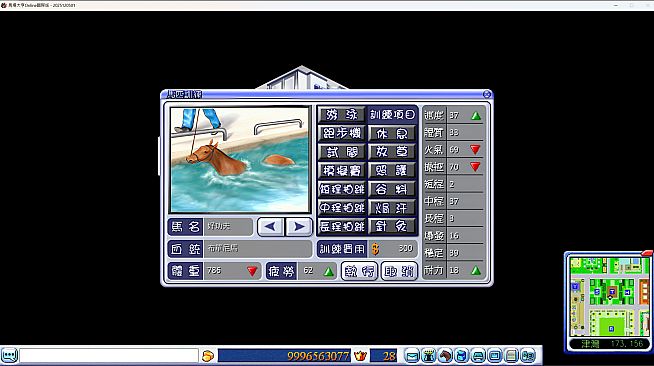Click the care button below 放草
This screenshot has height=366, width=654.
click(x=392, y=170)
